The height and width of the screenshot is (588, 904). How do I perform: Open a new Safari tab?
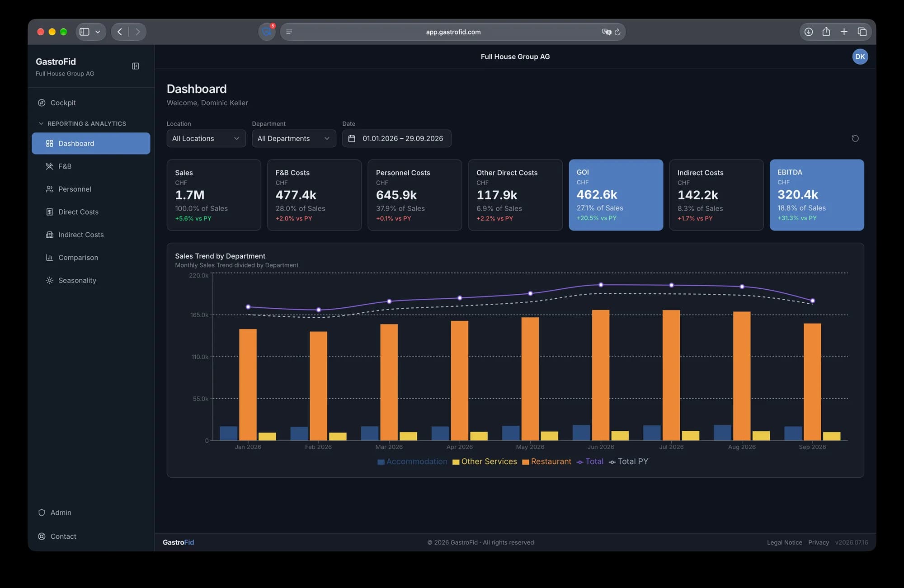tap(844, 32)
